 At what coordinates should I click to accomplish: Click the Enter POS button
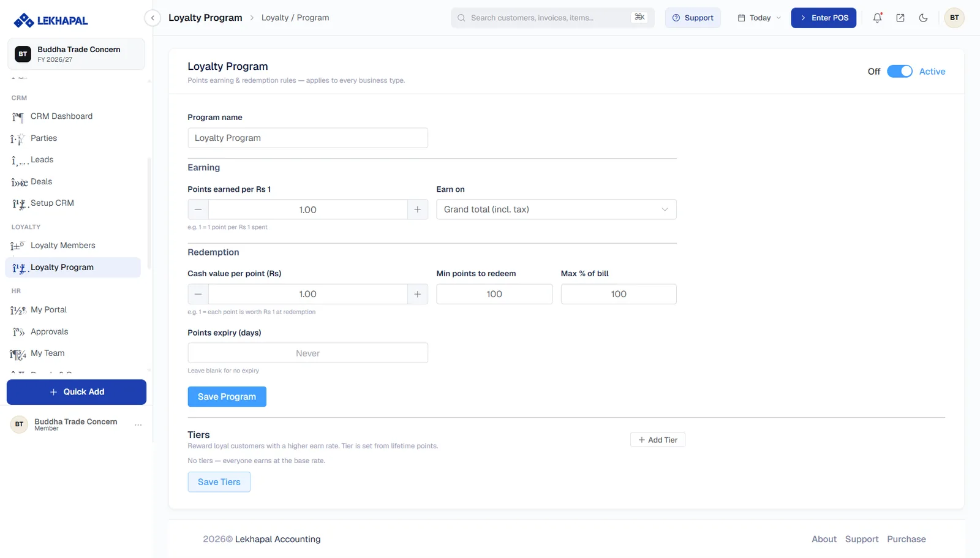click(823, 18)
